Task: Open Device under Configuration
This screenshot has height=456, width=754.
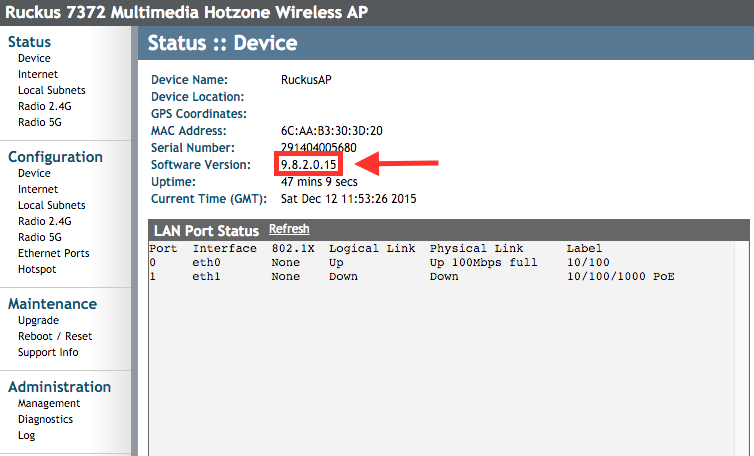Action: (x=34, y=173)
